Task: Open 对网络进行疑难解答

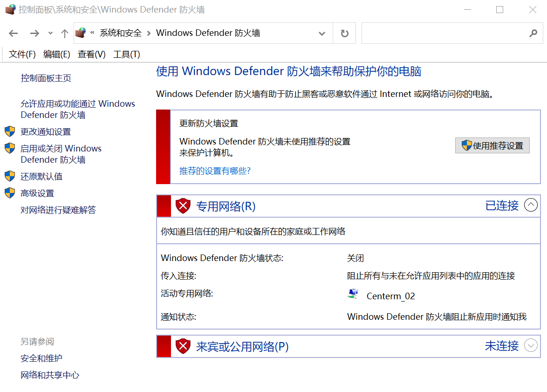Action: [58, 210]
